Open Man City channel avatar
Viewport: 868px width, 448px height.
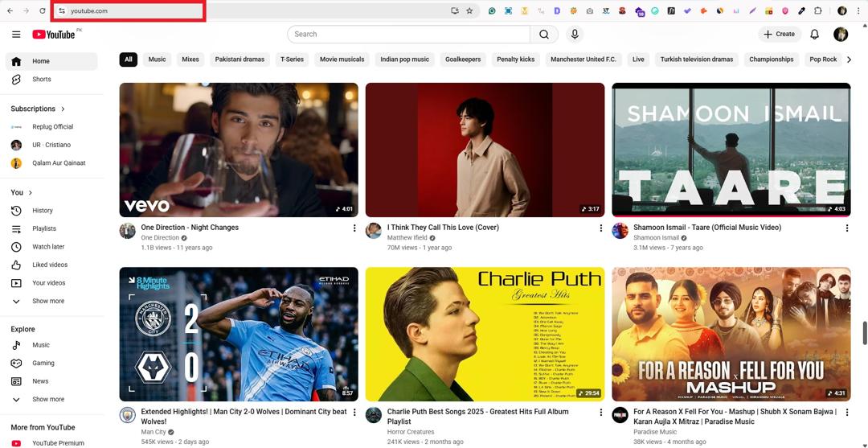tap(127, 415)
